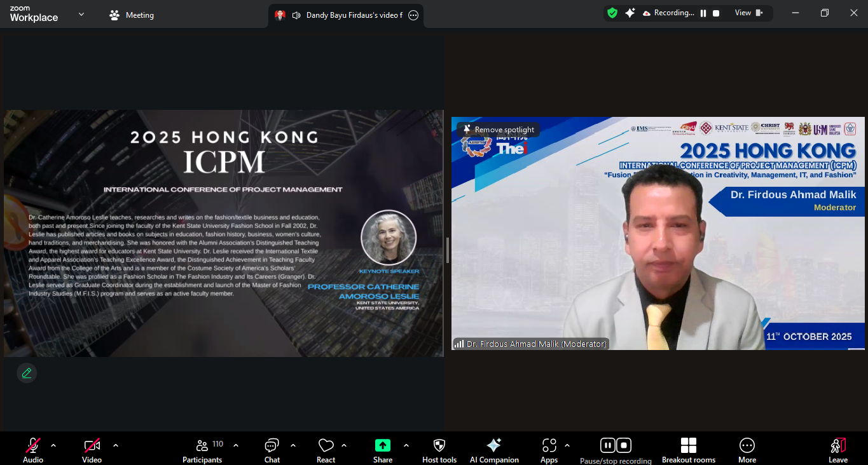Open the Chat panel
The image size is (868, 465).
coord(272,446)
